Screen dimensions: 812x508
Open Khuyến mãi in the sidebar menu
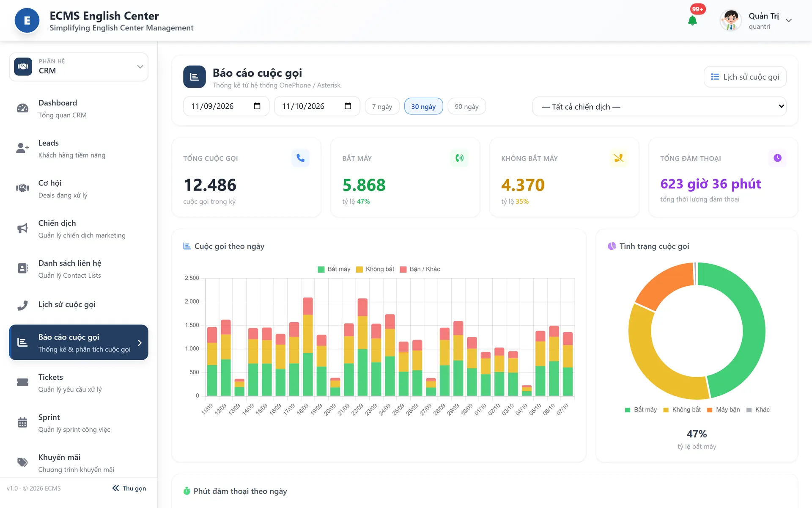coord(79,463)
